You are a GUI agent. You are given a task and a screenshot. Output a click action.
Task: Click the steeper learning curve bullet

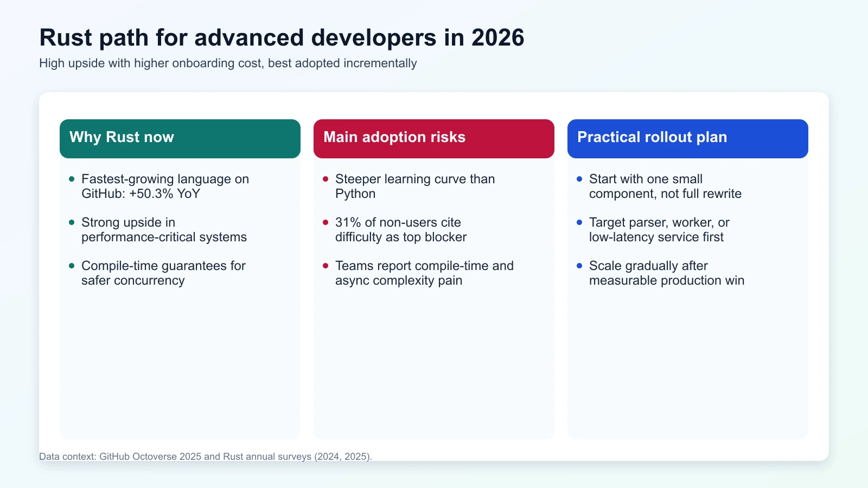pos(414,186)
